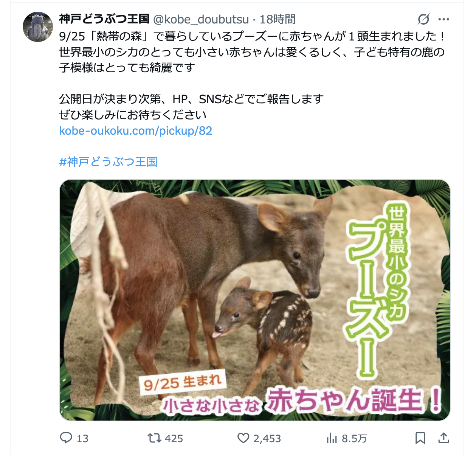Open the view analytics bar-chart icon
This screenshot has height=455, width=476.
(x=332, y=438)
